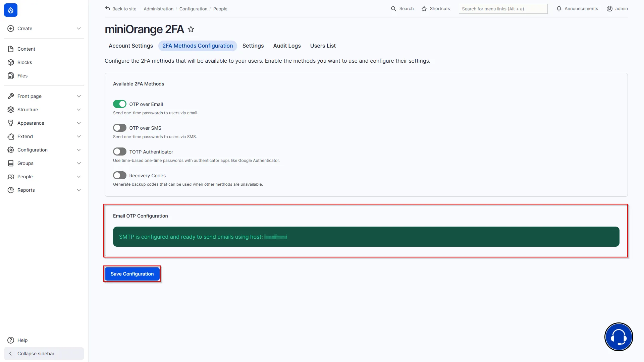Open the Account Settings tab
The image size is (644, 362).
point(131,46)
